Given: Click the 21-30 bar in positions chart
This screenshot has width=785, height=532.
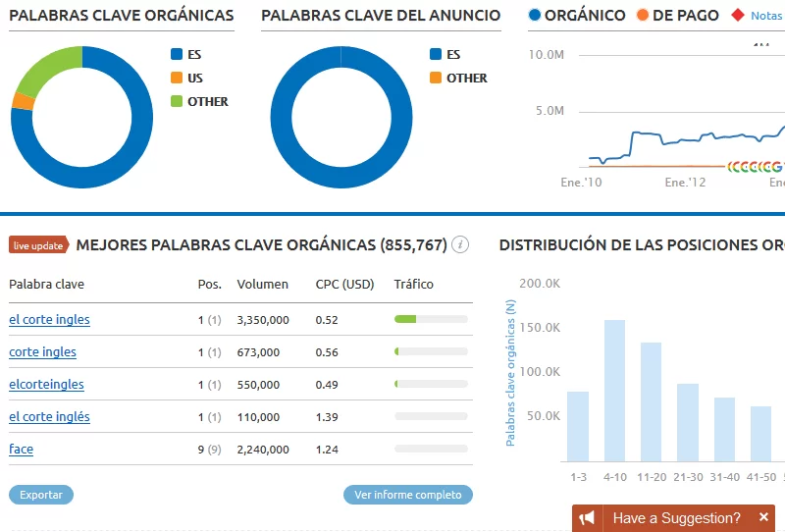Looking at the screenshot, I should [x=688, y=422].
